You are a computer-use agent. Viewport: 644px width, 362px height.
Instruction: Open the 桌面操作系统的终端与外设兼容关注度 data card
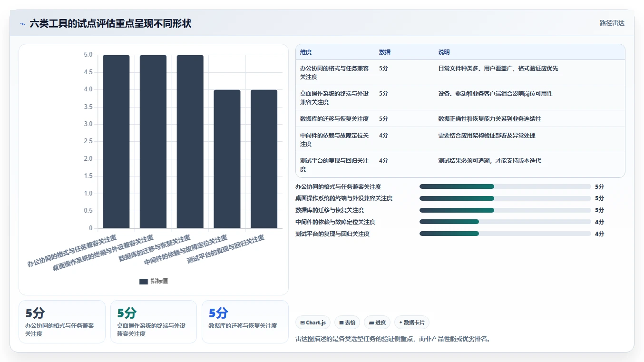click(x=154, y=322)
